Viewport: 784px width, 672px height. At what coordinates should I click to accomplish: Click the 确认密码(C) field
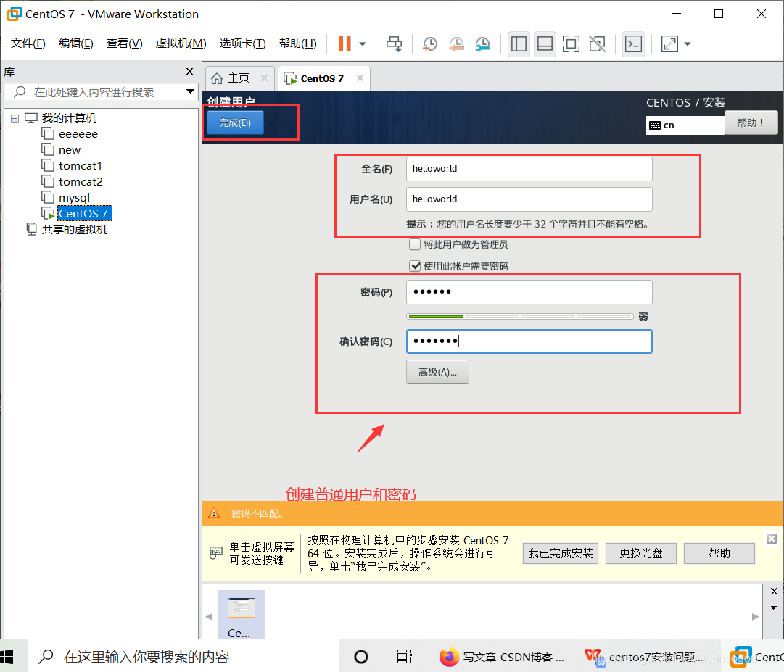[x=529, y=341]
